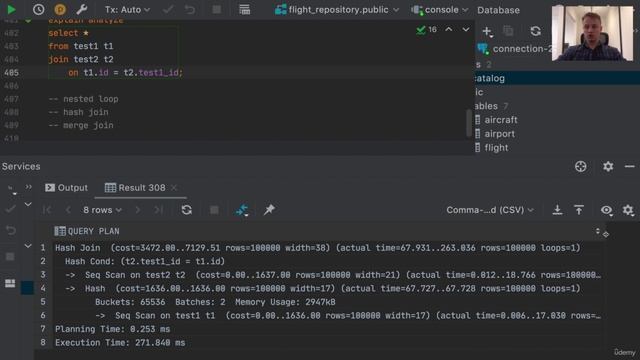Viewport: 640px width, 360px height.
Task: Click the '-- nested loop' comment line
Action: coord(83,99)
